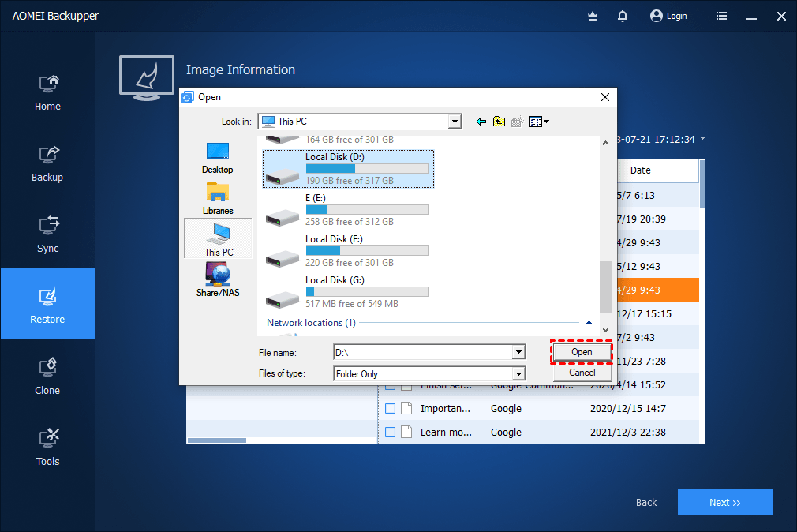Open the backup date dropdown arrow
797x532 pixels.
tap(702, 138)
